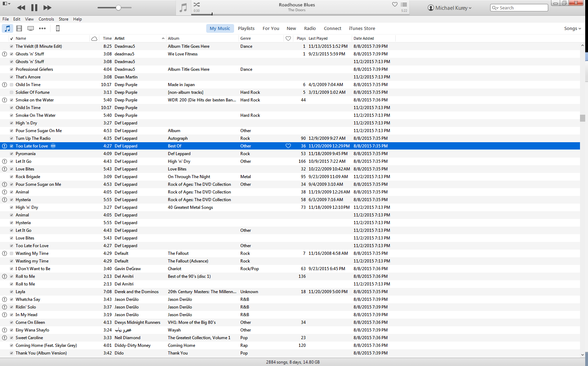Image resolution: width=588 pixels, height=366 pixels.
Task: Click the alert icon beside Wasting My Time
Action: point(5,253)
